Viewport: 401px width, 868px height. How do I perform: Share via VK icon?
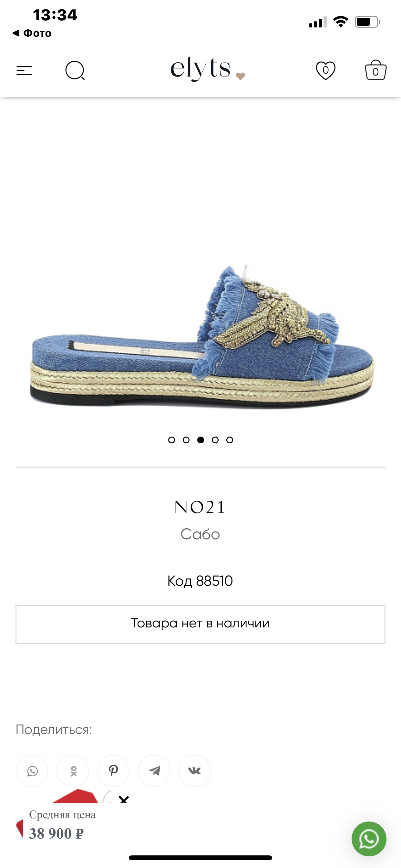pos(194,770)
